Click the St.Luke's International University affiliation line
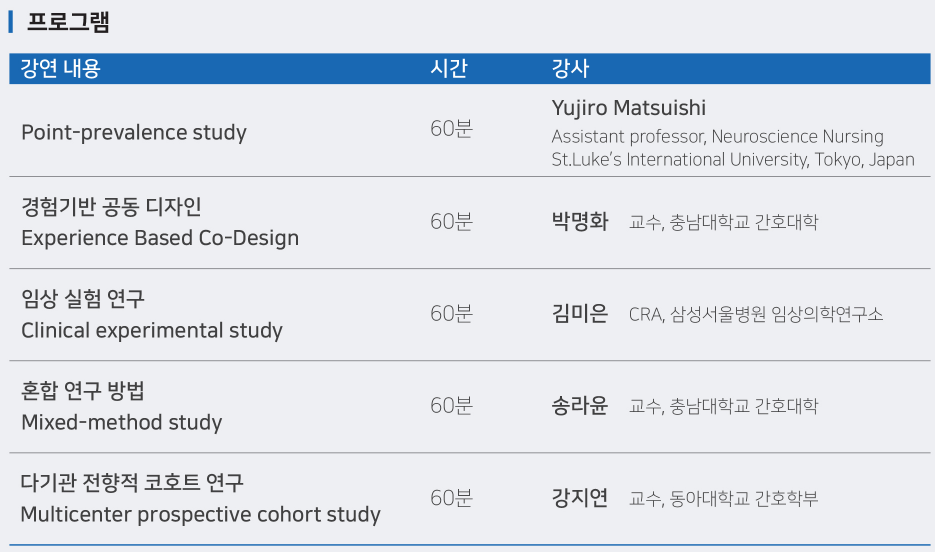Screen dimensions: 935x552 point(732,159)
